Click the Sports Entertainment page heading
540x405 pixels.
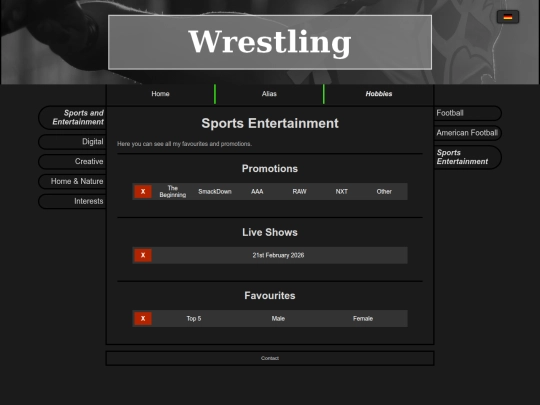point(270,123)
